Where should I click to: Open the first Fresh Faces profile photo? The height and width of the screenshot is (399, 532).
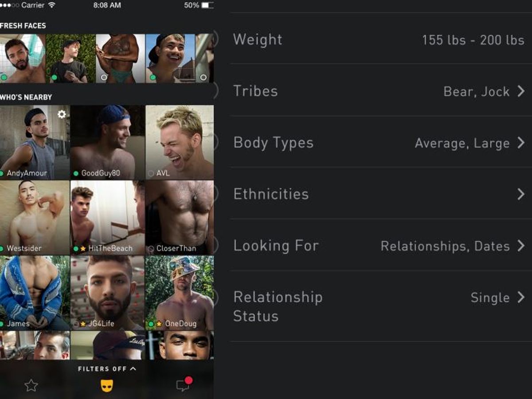(23, 58)
